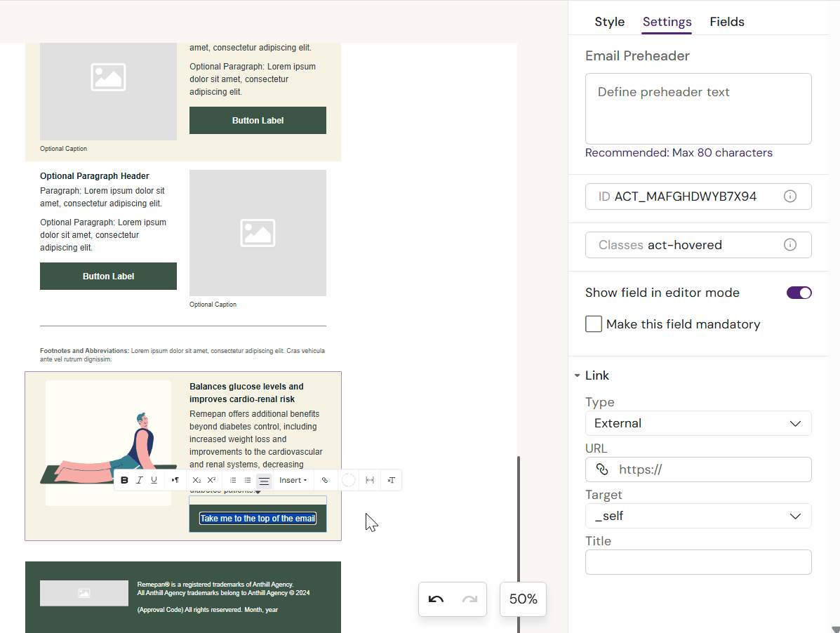The image size is (840, 633).
Task: Switch to the Style tab
Action: coord(609,22)
